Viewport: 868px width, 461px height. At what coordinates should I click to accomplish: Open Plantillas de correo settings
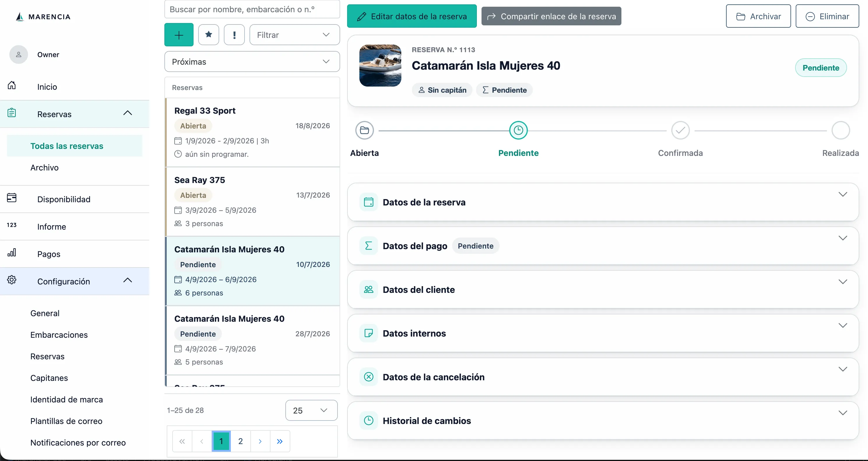pos(66,421)
